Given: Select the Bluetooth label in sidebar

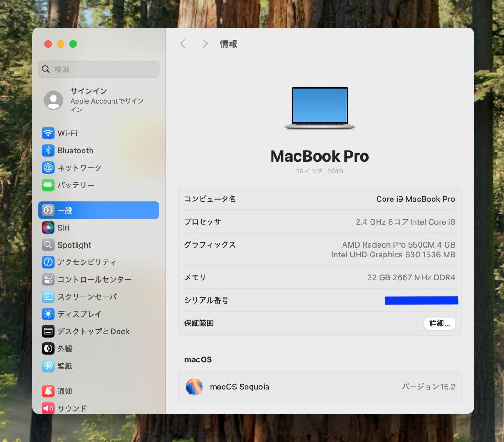Looking at the screenshot, I should pyautogui.click(x=76, y=150).
